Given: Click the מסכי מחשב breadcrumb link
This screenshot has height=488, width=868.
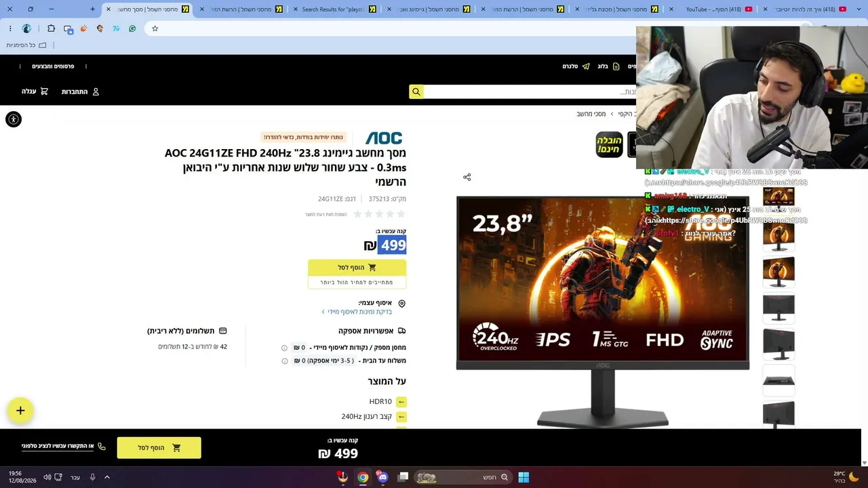Looking at the screenshot, I should tap(591, 114).
